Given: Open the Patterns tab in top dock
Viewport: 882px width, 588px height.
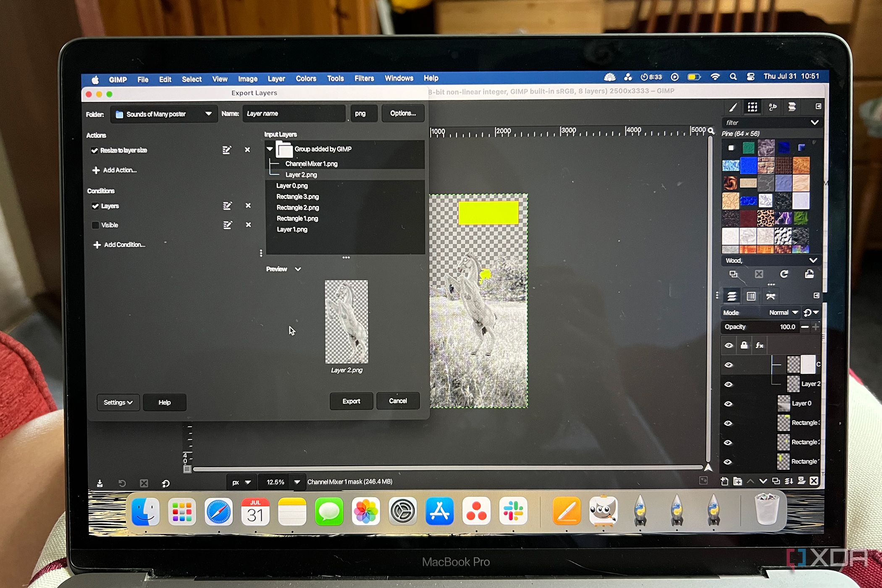Looking at the screenshot, I should 752,107.
